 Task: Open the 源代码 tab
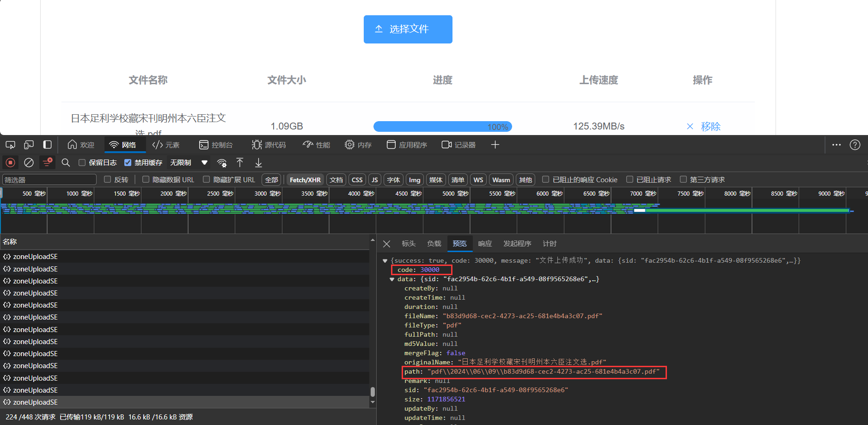pyautogui.click(x=269, y=145)
